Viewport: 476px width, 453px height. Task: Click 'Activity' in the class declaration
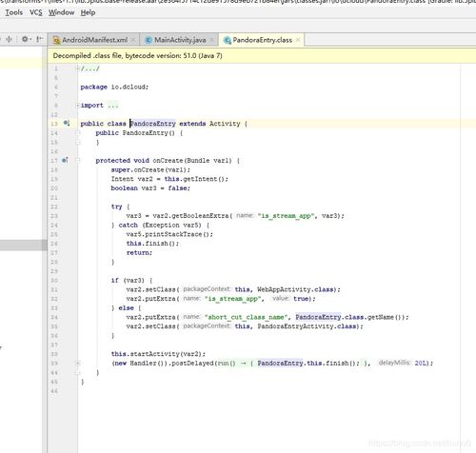225,124
